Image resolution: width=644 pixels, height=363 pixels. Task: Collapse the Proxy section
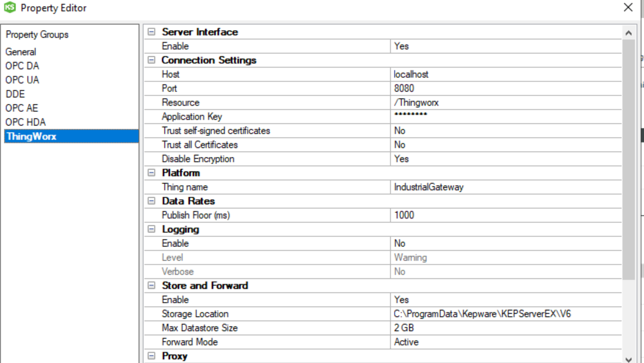coord(151,356)
